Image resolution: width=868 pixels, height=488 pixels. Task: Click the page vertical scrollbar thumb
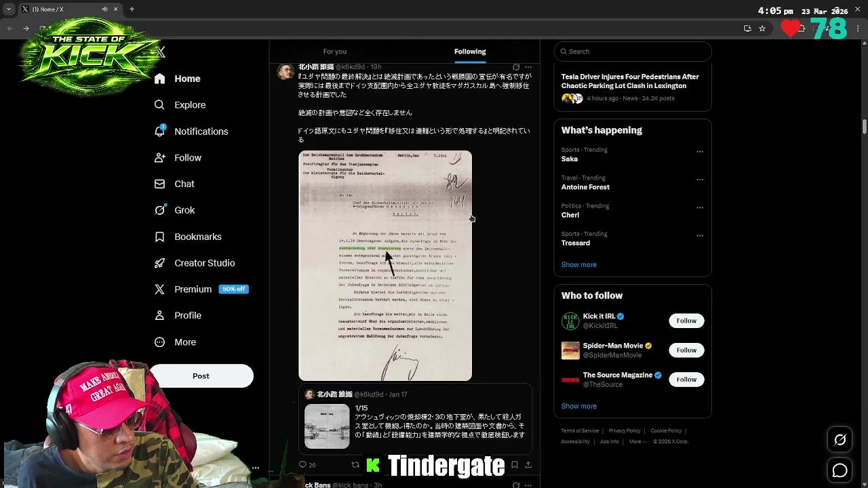[864, 127]
